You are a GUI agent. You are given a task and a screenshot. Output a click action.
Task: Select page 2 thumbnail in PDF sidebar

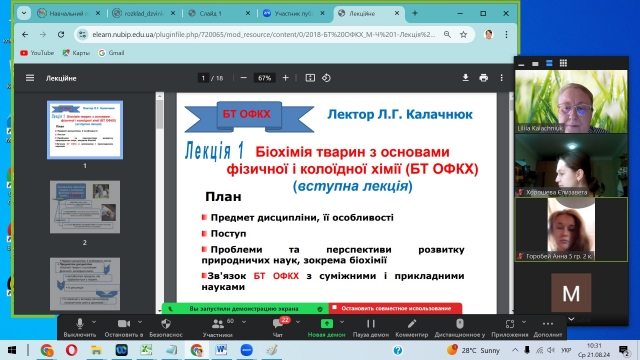tap(85, 207)
